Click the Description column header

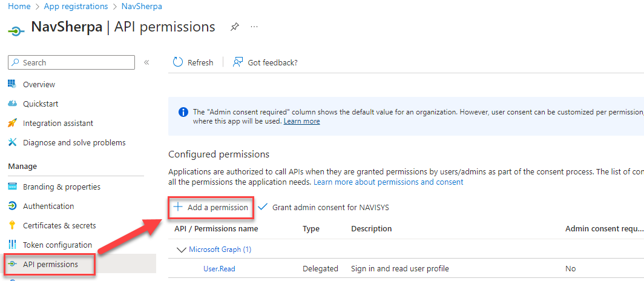click(x=371, y=229)
